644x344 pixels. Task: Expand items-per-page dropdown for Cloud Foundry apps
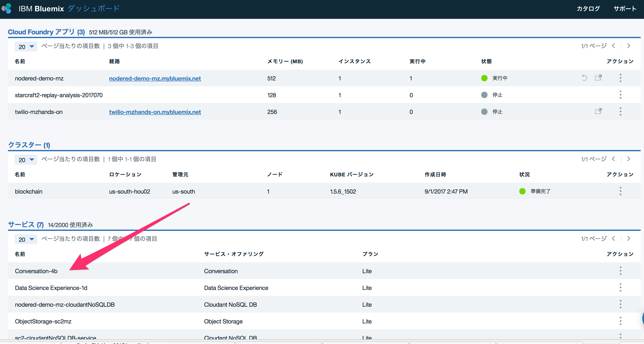26,47
